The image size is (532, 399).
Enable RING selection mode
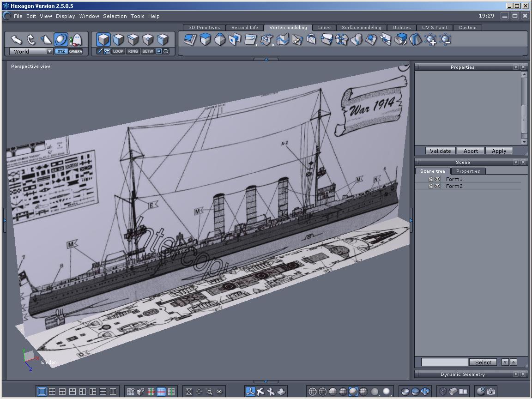[x=133, y=51]
